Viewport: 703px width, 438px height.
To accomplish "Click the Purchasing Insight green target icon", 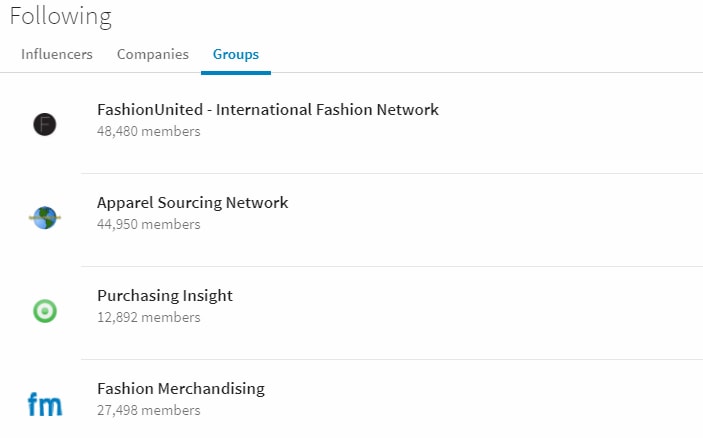I will pyautogui.click(x=45, y=311).
